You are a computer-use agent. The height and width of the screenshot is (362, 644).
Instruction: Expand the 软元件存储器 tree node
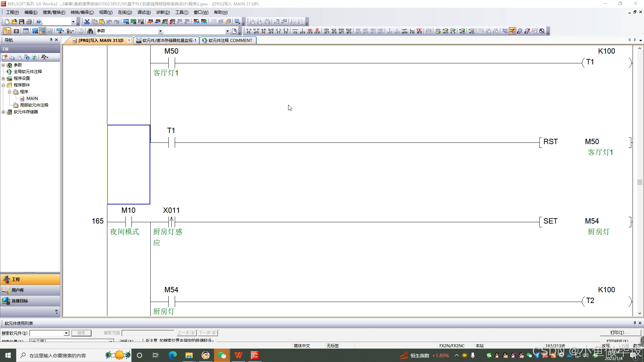click(x=3, y=112)
